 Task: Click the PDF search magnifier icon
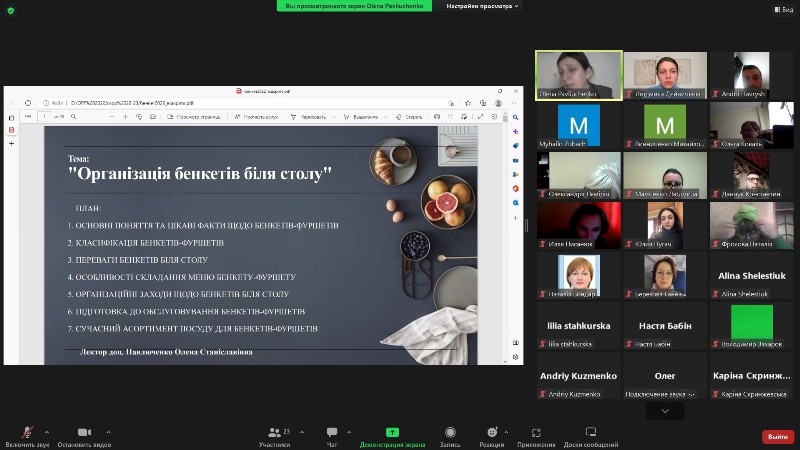73,117
